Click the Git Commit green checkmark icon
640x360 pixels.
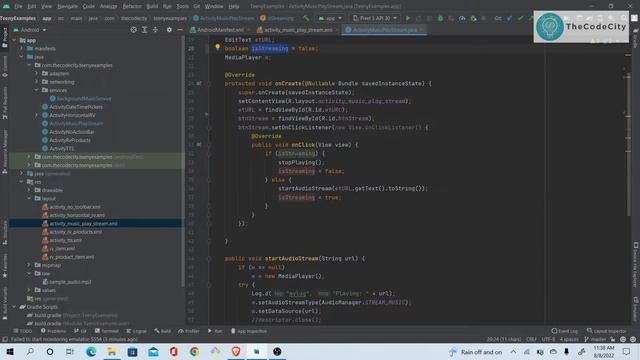520,18
